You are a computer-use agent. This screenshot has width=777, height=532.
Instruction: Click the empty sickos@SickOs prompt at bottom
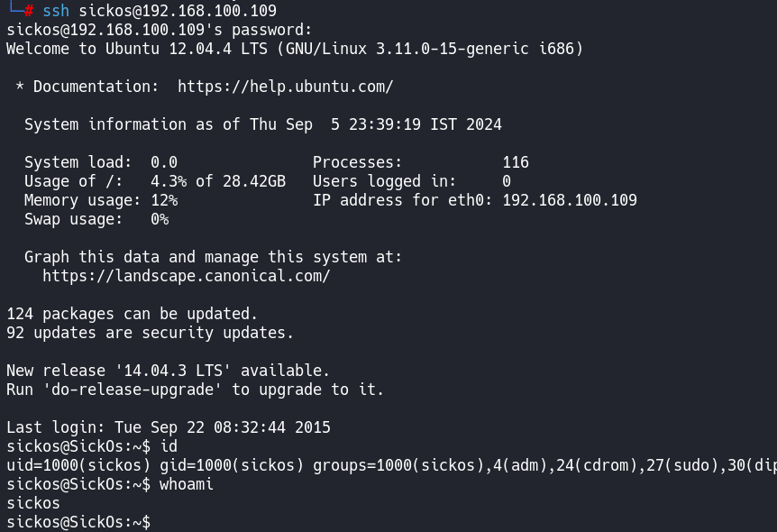click(78, 522)
